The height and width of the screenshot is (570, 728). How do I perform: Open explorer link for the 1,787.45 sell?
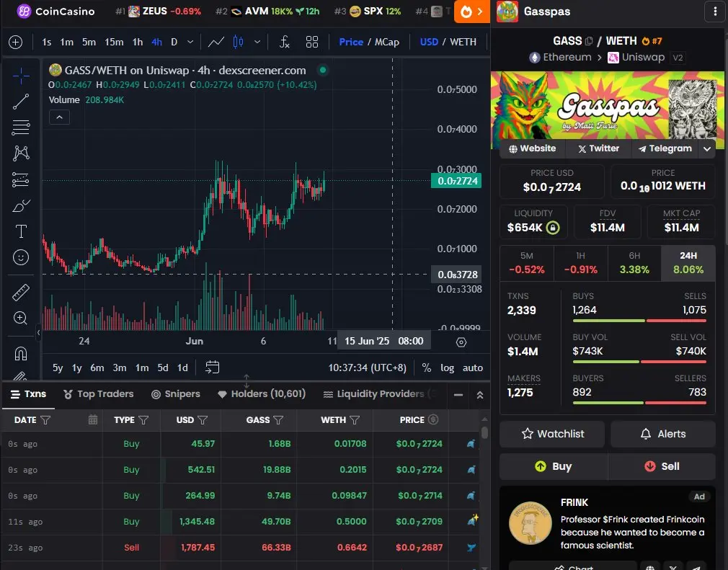pos(471,547)
